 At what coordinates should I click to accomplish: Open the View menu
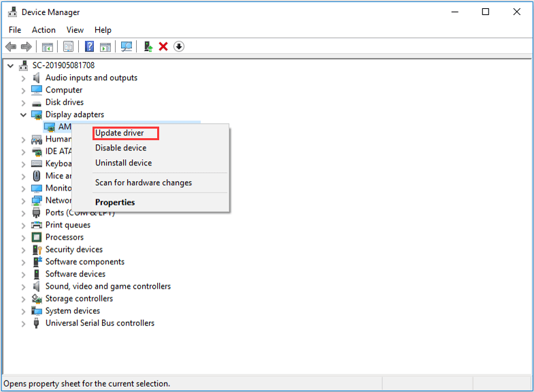point(75,30)
